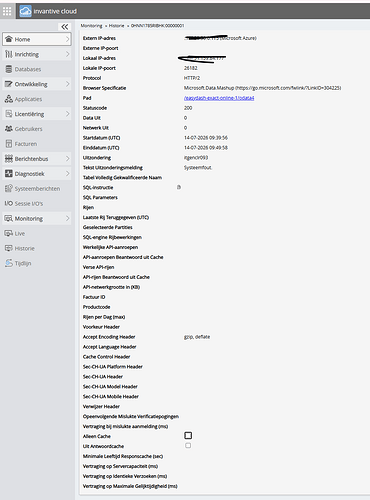Click the Facturen invoice icon
This screenshot has width=370, height=500.
coord(9,144)
